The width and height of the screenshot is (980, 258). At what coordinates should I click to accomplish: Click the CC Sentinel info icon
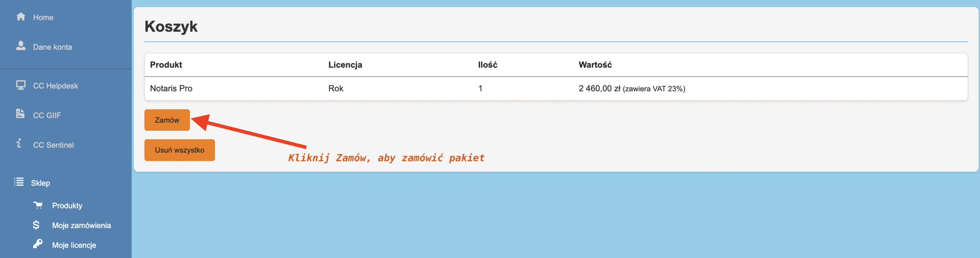click(x=19, y=143)
